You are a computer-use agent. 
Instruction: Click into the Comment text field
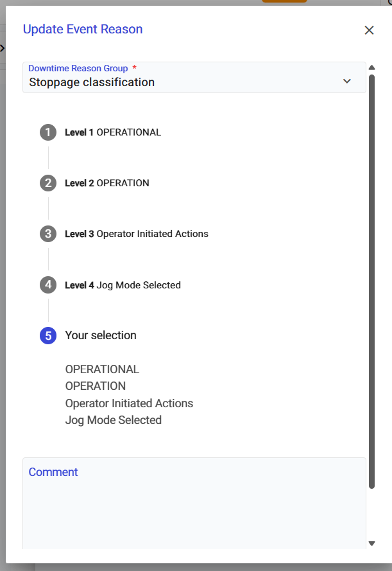(192, 507)
